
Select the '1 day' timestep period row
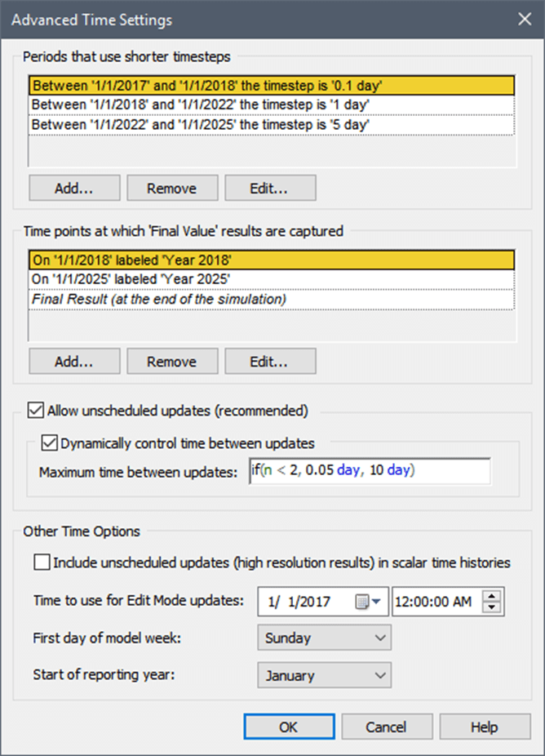pyautogui.click(x=272, y=105)
